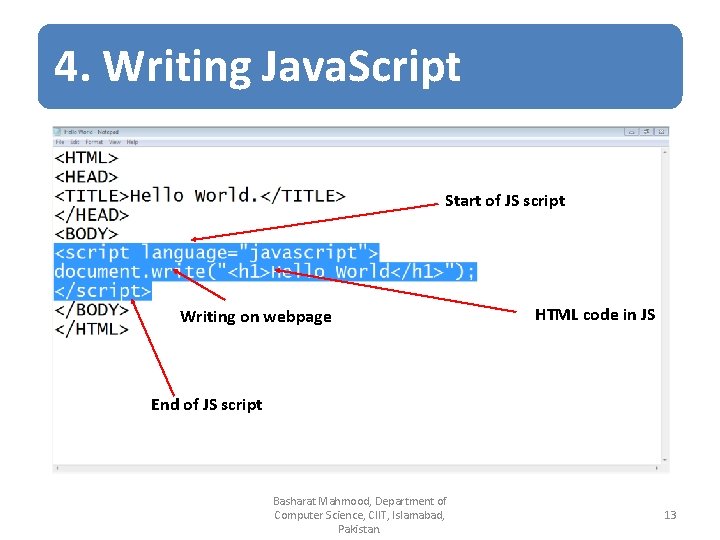Click the horizontal scrollbar right arrow
The height and width of the screenshot is (540, 720).
coord(657,468)
